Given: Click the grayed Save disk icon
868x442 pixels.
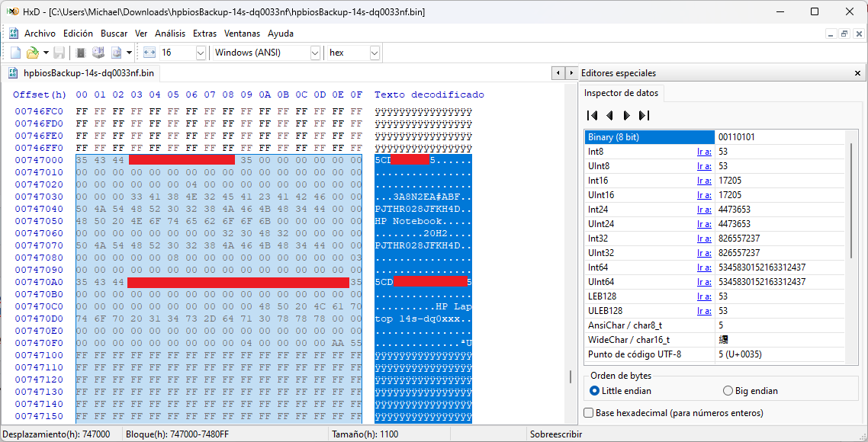Looking at the screenshot, I should coord(59,53).
